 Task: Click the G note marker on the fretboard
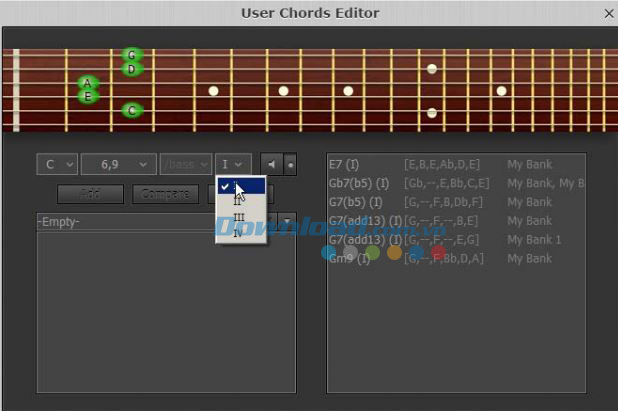point(131,55)
